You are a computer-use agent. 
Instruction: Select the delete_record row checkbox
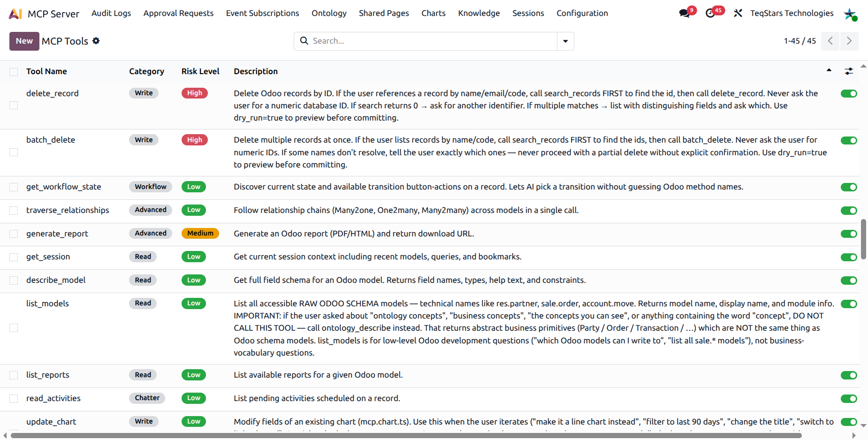14,106
